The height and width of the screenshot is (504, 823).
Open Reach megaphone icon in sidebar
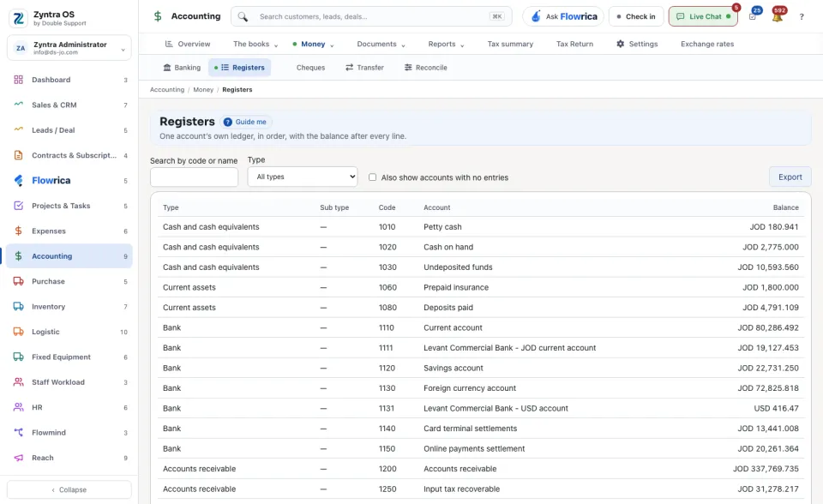pyautogui.click(x=18, y=458)
